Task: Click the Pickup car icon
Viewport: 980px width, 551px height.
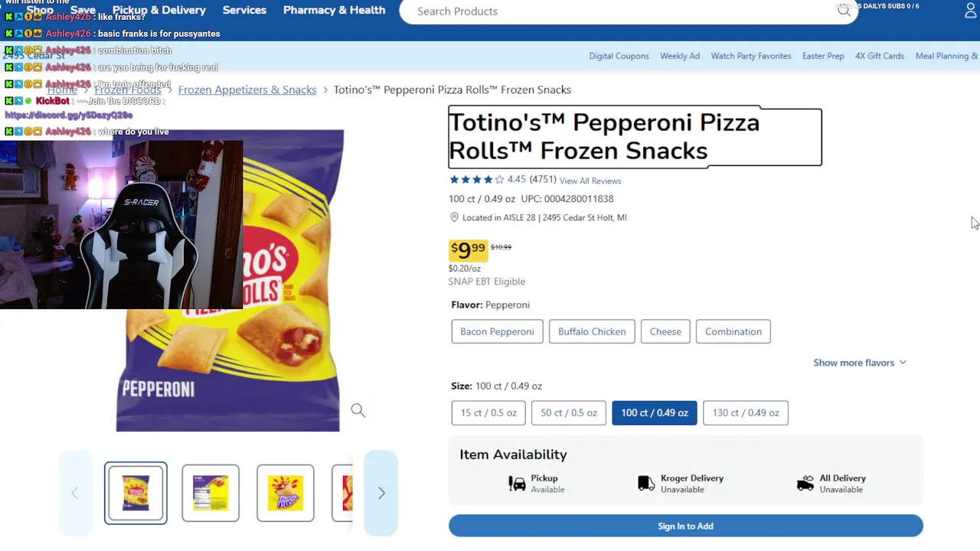Action: (x=518, y=484)
